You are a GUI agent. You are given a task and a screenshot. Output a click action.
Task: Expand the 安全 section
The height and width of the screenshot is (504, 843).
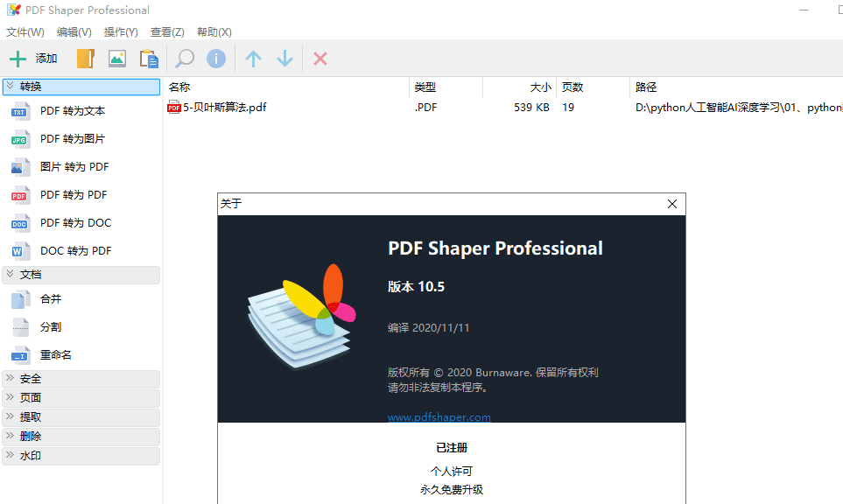click(x=81, y=379)
